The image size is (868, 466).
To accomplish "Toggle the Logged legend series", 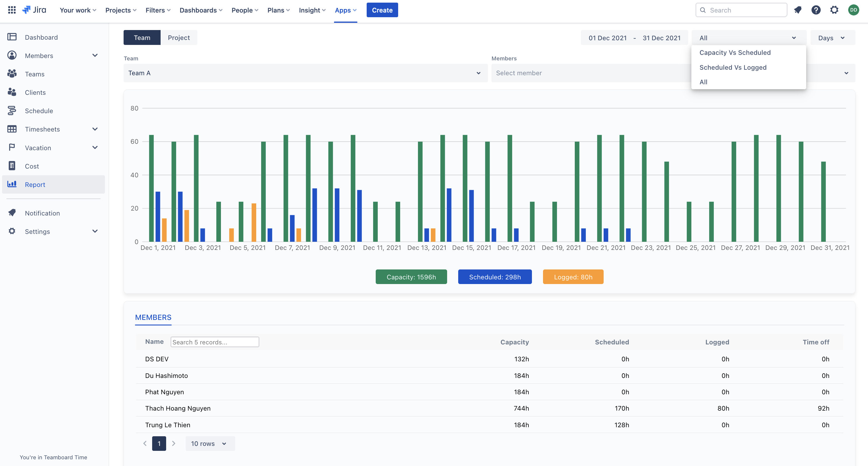I will [x=573, y=277].
